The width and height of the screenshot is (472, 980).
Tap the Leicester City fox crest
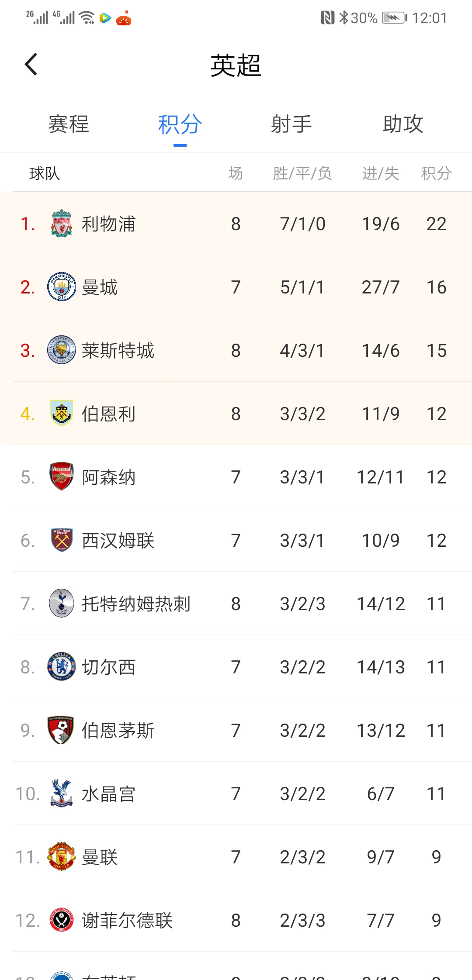tap(62, 350)
